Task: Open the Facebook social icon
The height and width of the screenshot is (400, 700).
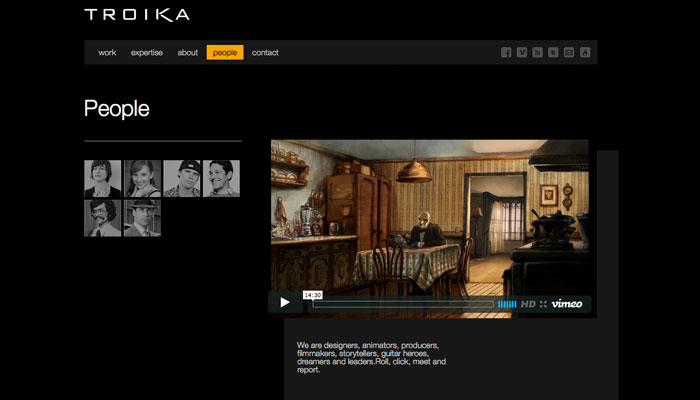Action: pos(506,52)
